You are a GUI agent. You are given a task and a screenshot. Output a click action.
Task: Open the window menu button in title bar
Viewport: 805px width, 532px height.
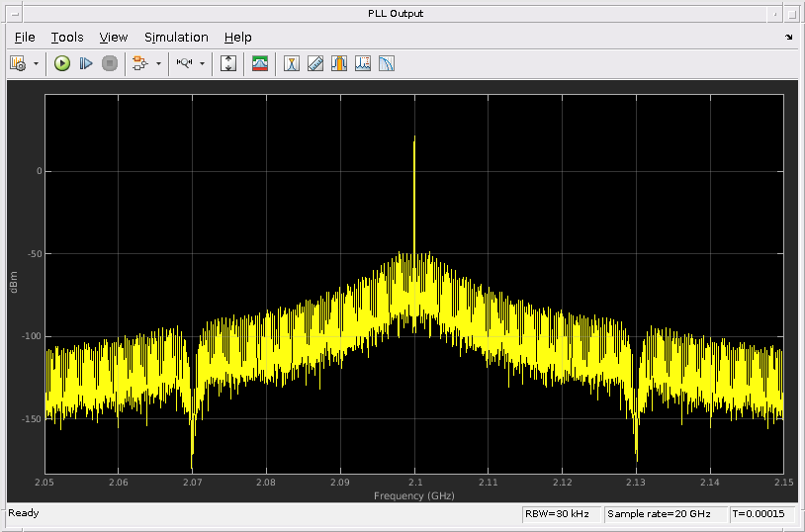click(15, 14)
